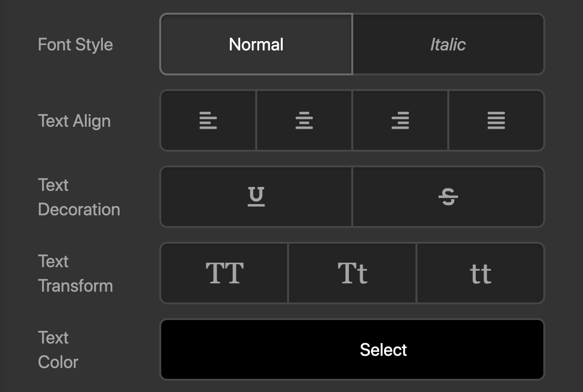Click the word Color in the label
The width and height of the screenshot is (583, 392).
58,362
